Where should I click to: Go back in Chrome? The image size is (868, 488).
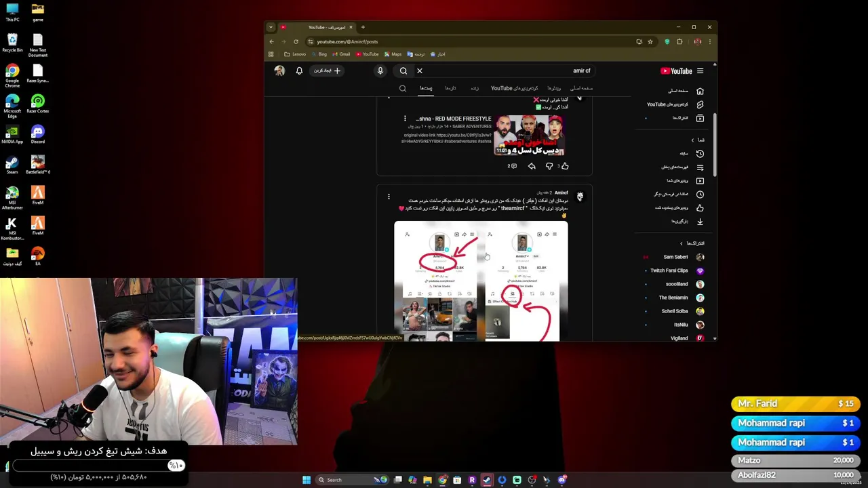click(272, 41)
